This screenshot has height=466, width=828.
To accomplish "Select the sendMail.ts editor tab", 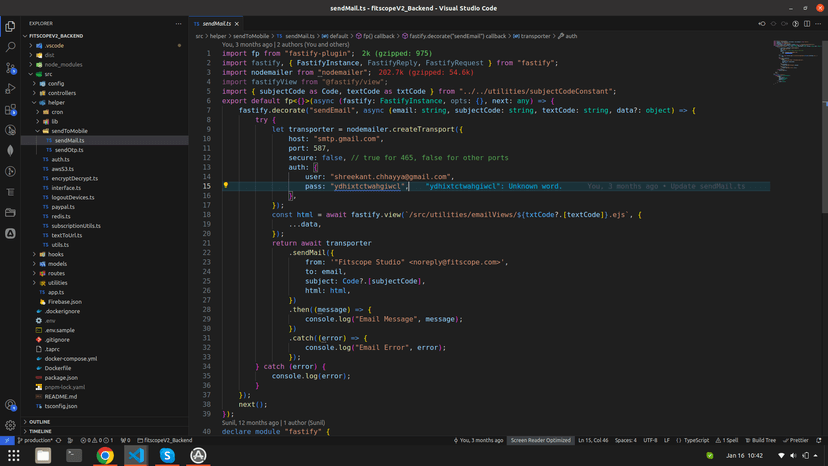I will 217,24.
